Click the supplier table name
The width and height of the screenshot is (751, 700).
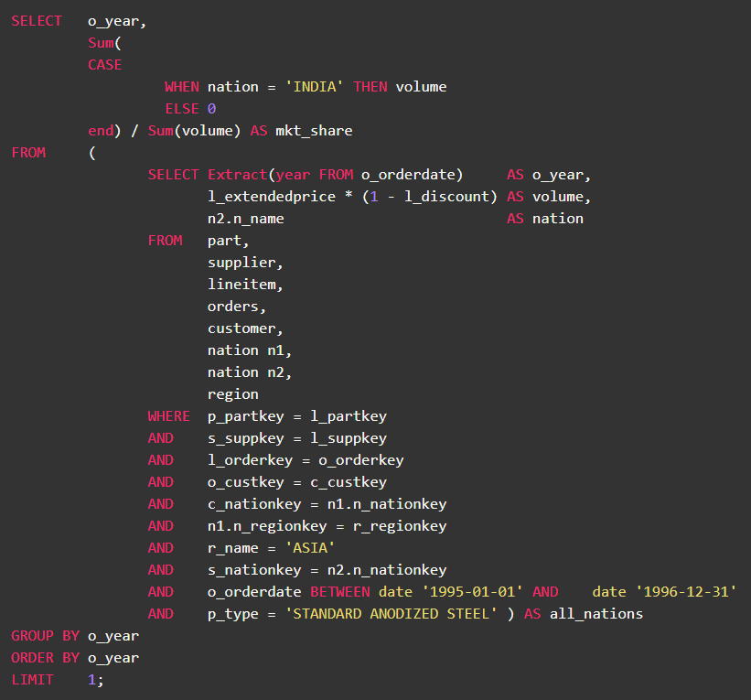click(241, 263)
